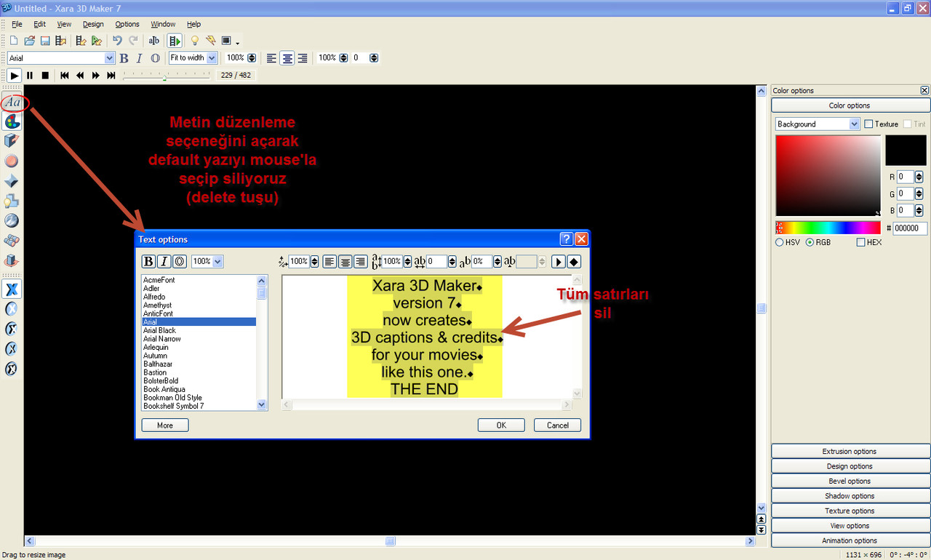
Task: Click the New document icon
Action: (14, 41)
